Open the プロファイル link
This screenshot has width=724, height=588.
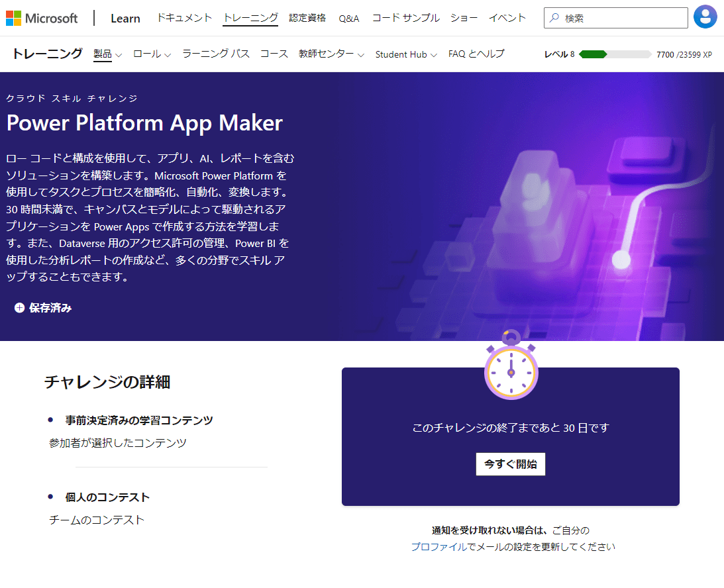tap(439, 547)
